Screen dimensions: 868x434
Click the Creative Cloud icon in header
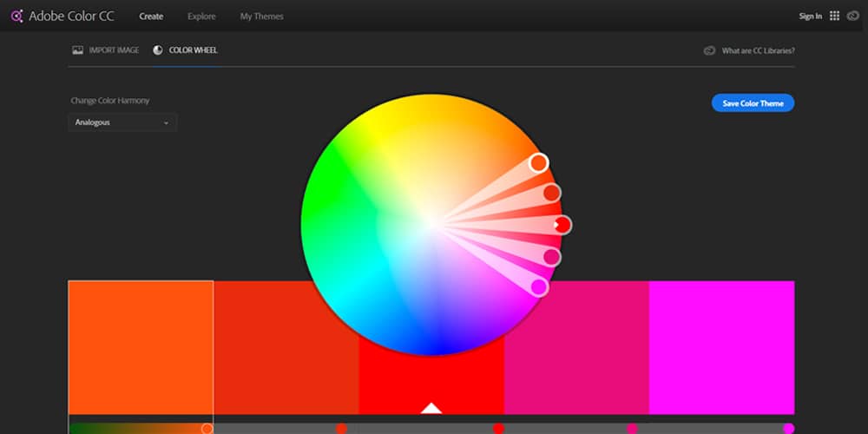[853, 16]
